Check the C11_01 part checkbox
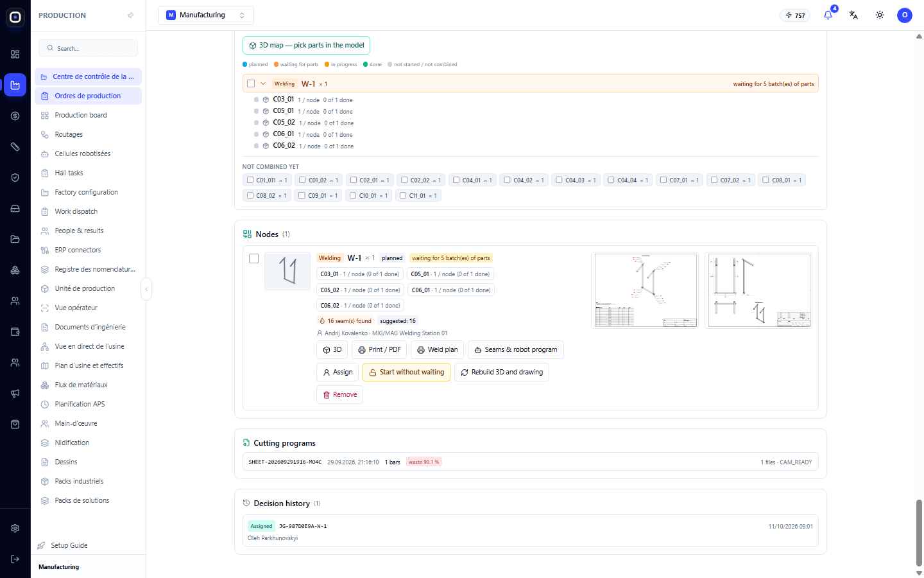The width and height of the screenshot is (924, 578). point(403,195)
